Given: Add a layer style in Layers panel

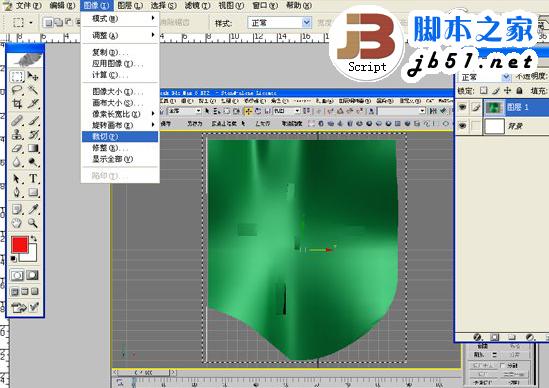Looking at the screenshot, I should 477,337.
